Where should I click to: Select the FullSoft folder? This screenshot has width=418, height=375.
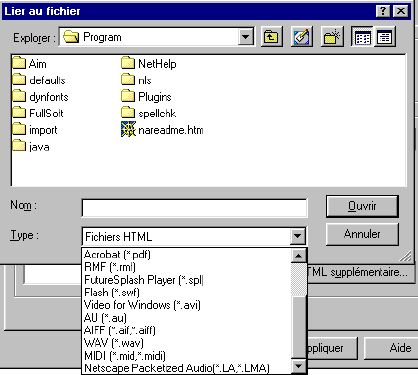pyautogui.click(x=38, y=113)
